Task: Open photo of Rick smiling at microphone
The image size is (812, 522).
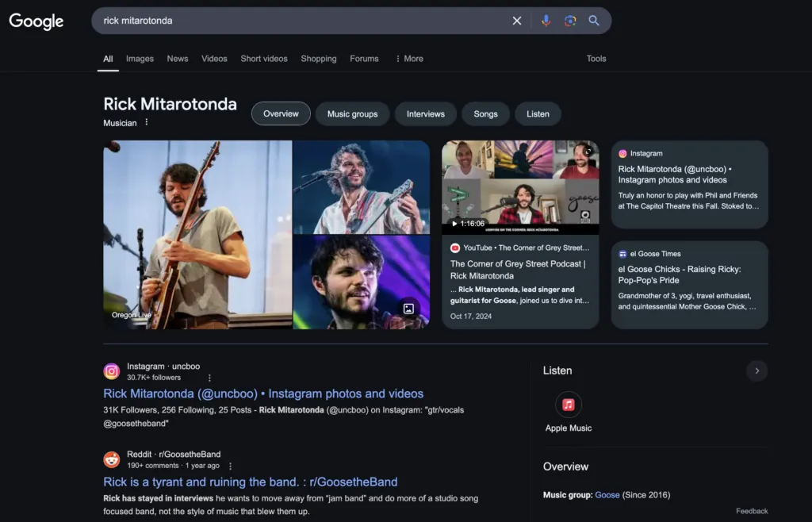Action: (x=362, y=187)
